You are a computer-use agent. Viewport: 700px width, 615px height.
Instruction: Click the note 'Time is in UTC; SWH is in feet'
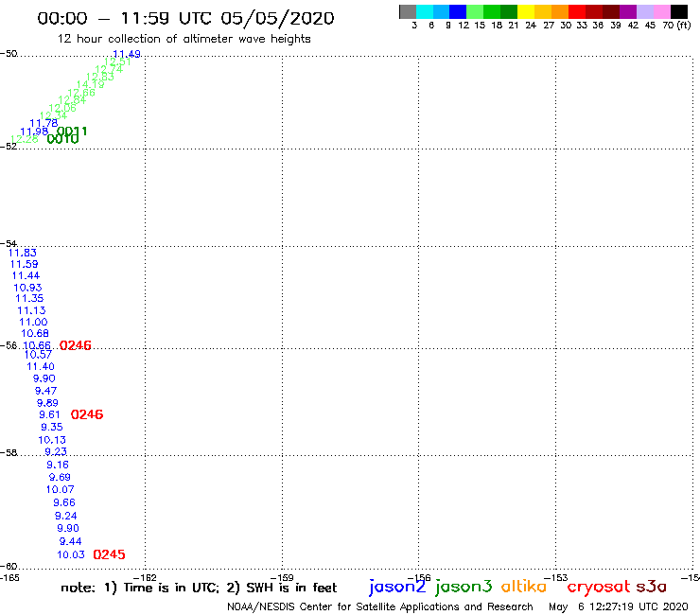pos(199,588)
